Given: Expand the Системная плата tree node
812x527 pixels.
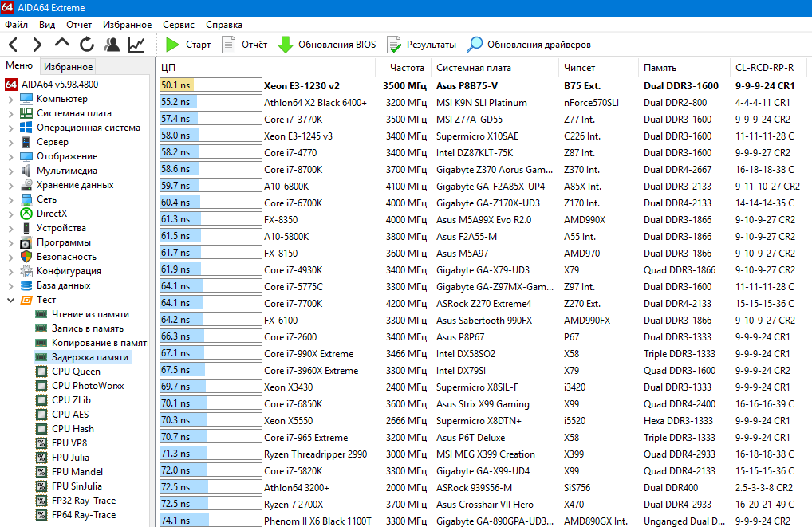Looking at the screenshot, I should [x=11, y=113].
